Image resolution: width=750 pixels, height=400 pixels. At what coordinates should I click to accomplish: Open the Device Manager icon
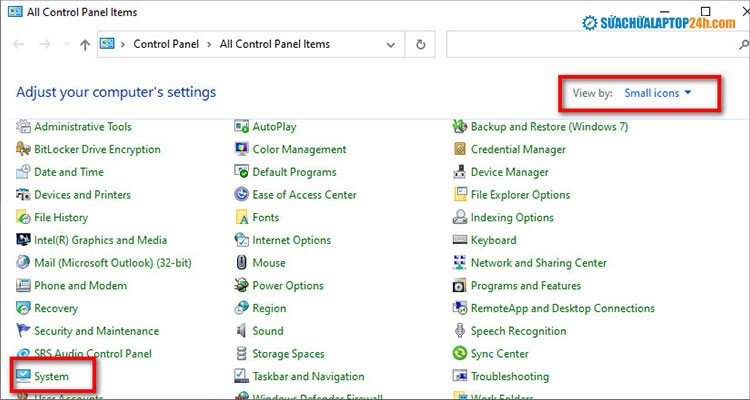(x=460, y=172)
